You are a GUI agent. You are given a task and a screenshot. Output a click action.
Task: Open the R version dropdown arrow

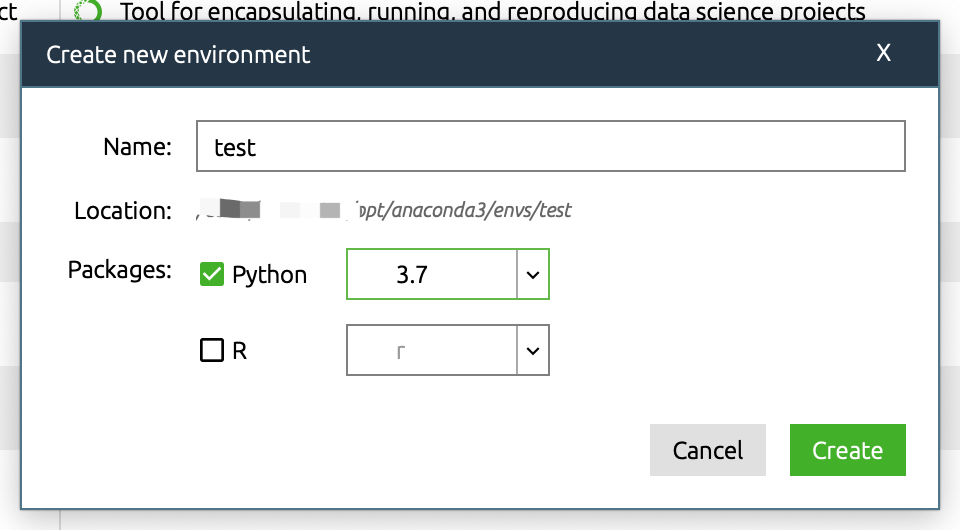[533, 351]
